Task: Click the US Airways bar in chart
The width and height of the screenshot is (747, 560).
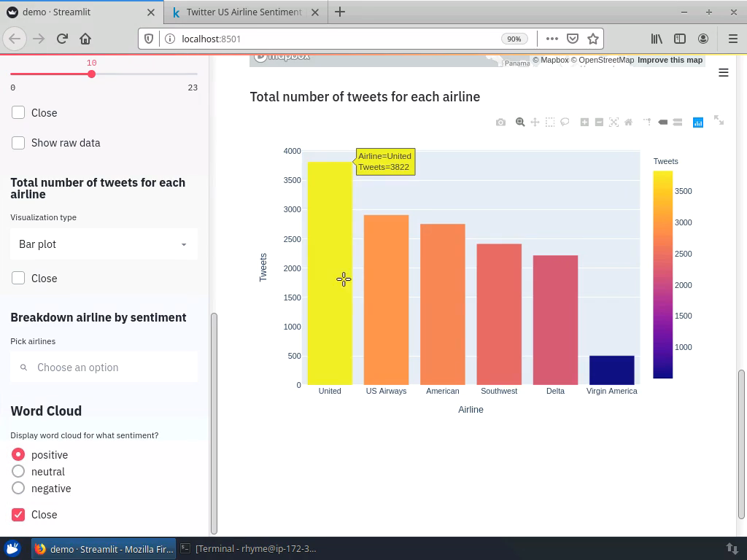Action: point(386,300)
